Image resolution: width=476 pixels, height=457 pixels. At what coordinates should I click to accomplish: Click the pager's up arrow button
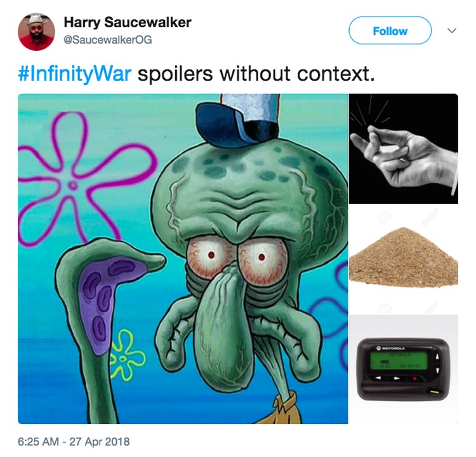point(437,357)
